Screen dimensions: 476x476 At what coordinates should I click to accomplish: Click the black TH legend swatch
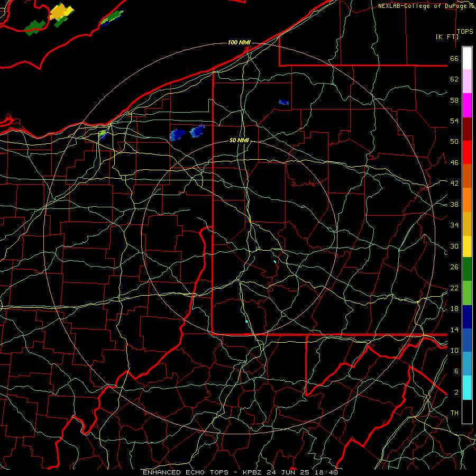click(x=467, y=411)
